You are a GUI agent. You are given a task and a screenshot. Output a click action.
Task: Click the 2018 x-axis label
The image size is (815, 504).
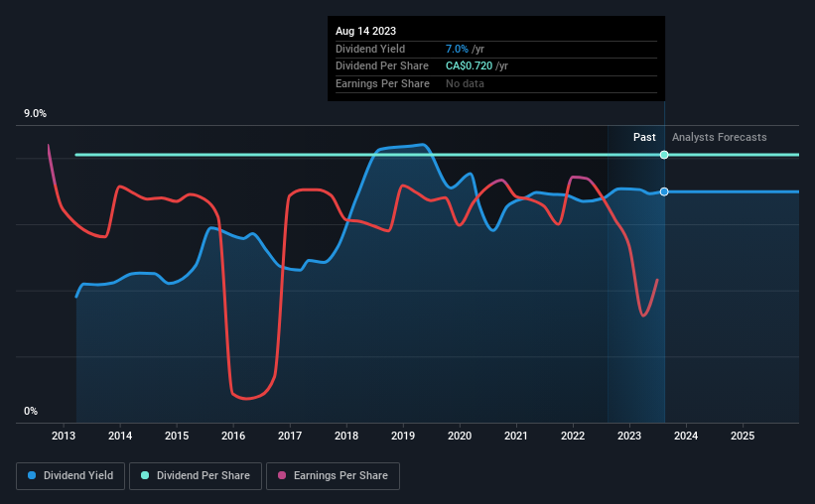pyautogui.click(x=346, y=436)
